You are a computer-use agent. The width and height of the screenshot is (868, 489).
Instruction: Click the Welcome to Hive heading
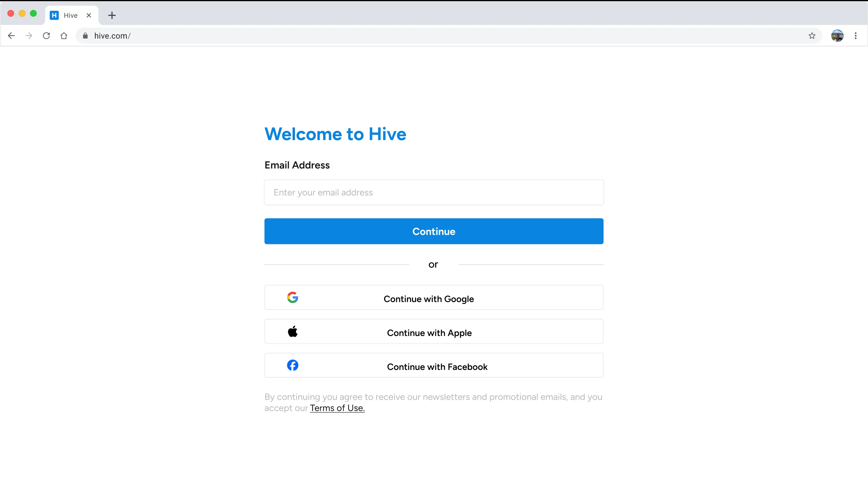point(335,134)
